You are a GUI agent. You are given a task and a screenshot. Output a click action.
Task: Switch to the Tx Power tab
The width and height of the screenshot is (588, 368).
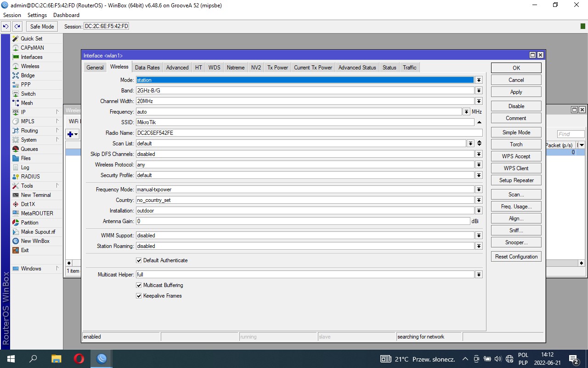(x=278, y=68)
